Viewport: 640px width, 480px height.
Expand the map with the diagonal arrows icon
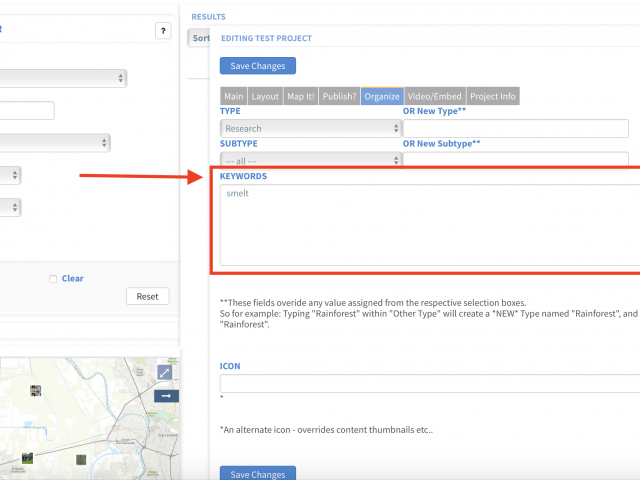(165, 372)
